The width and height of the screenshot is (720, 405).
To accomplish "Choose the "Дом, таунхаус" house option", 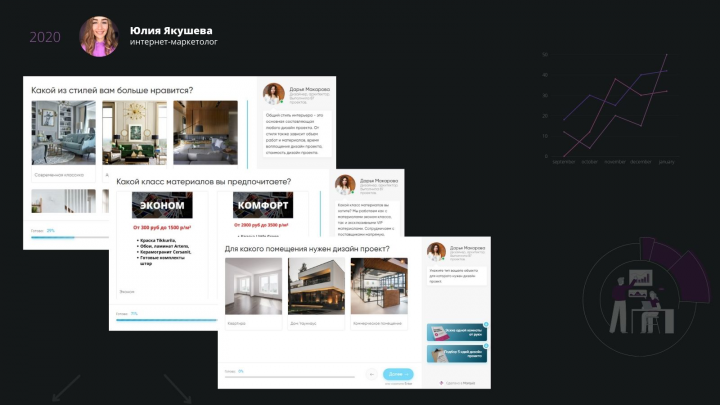I will click(x=316, y=293).
